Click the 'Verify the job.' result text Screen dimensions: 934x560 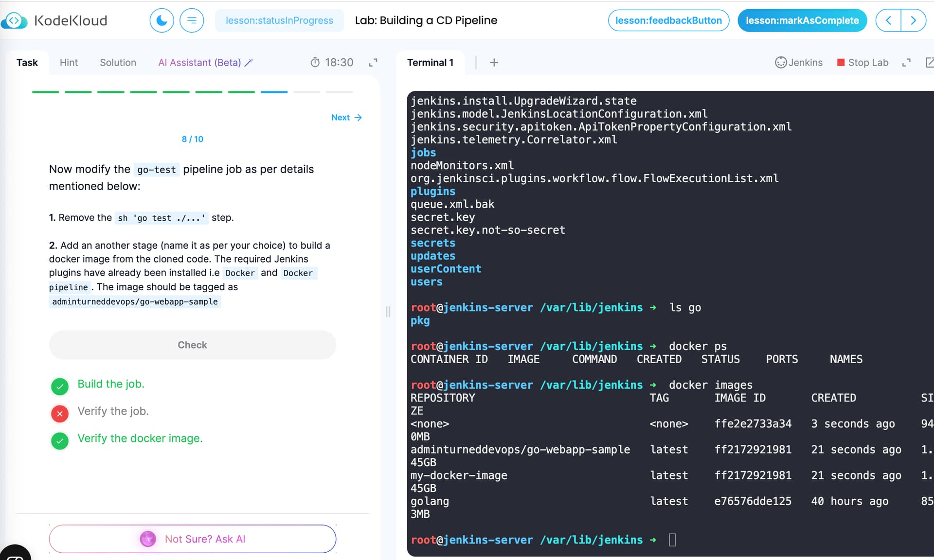[113, 411]
